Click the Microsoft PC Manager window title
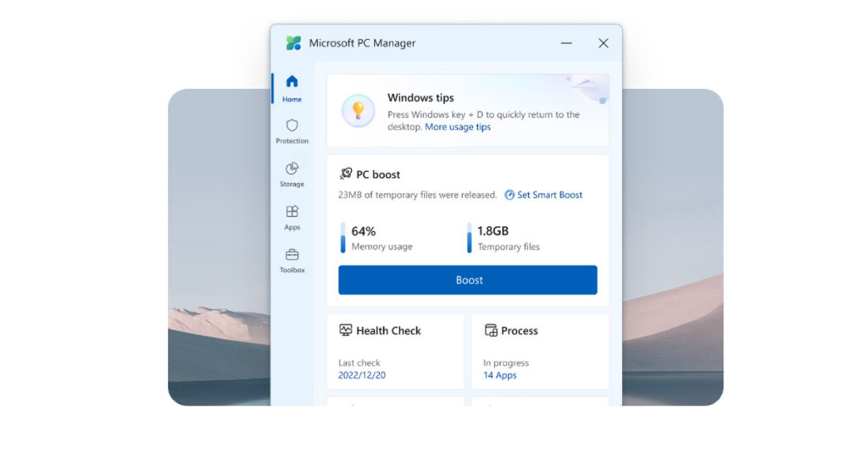 (x=362, y=43)
